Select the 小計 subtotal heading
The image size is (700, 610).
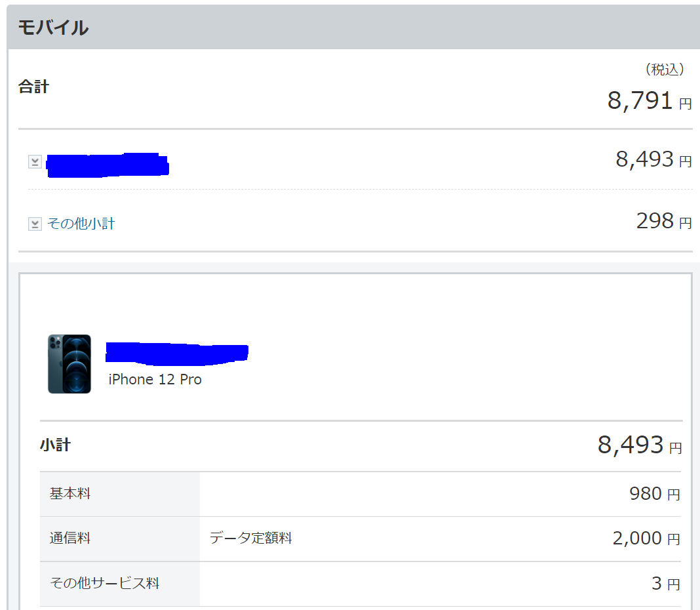[x=55, y=445]
